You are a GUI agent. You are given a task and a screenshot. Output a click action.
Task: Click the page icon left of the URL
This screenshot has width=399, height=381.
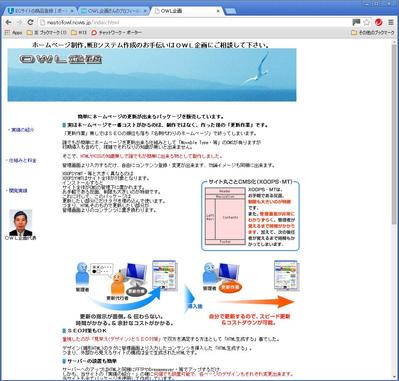tap(42, 22)
